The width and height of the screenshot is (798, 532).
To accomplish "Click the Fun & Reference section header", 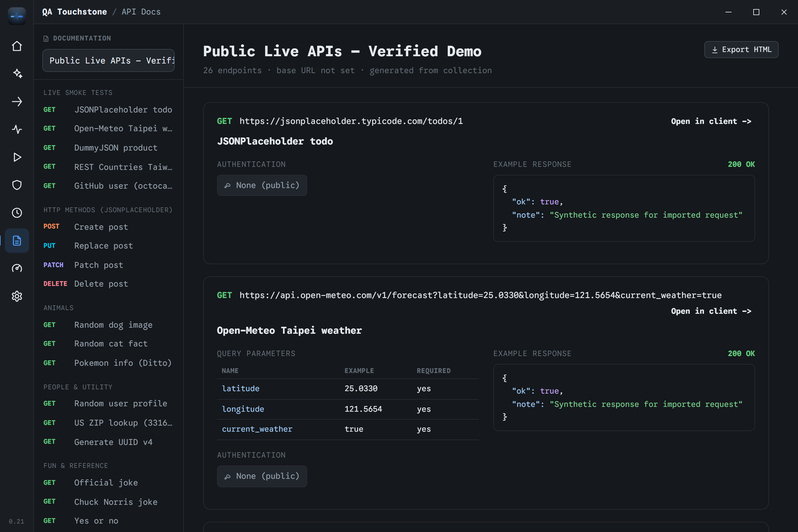I will 75,465.
